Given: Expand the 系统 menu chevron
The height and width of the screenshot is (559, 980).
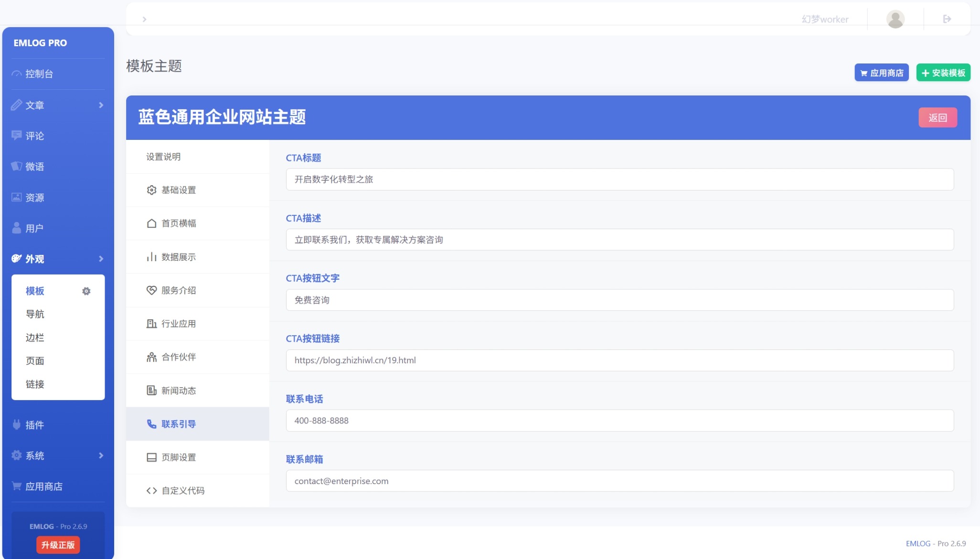Looking at the screenshot, I should point(101,455).
